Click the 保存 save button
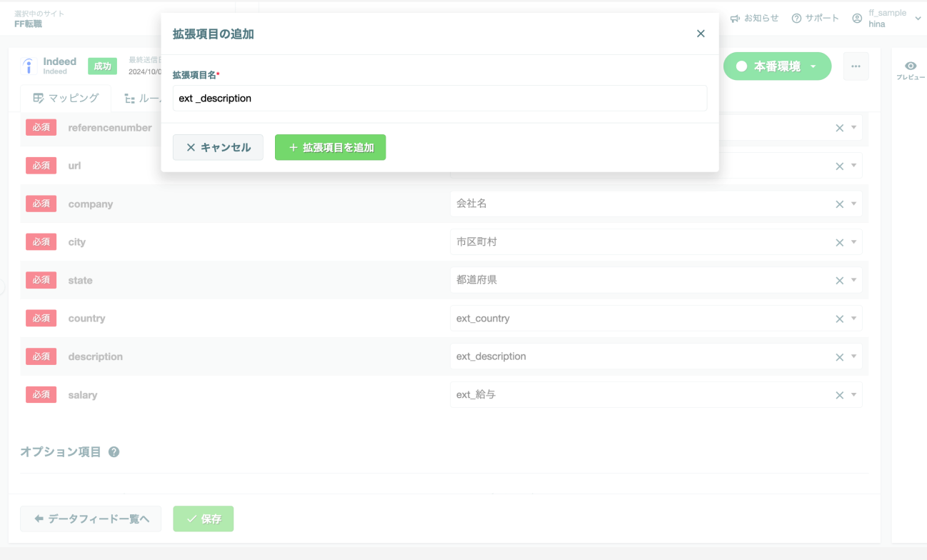Image resolution: width=927 pixels, height=560 pixels. pyautogui.click(x=203, y=519)
